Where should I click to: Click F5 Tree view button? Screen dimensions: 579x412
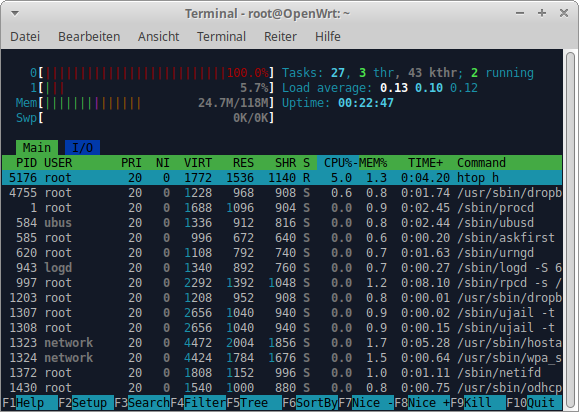coord(254,402)
